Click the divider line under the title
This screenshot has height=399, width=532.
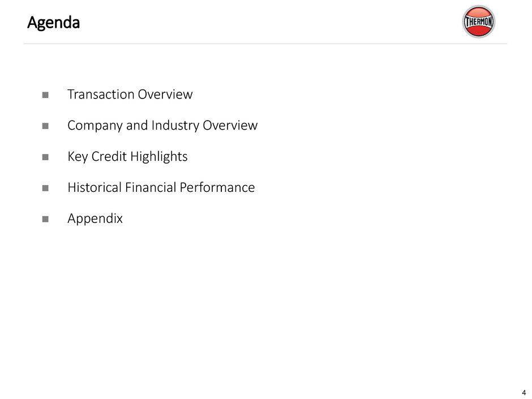coord(265,44)
